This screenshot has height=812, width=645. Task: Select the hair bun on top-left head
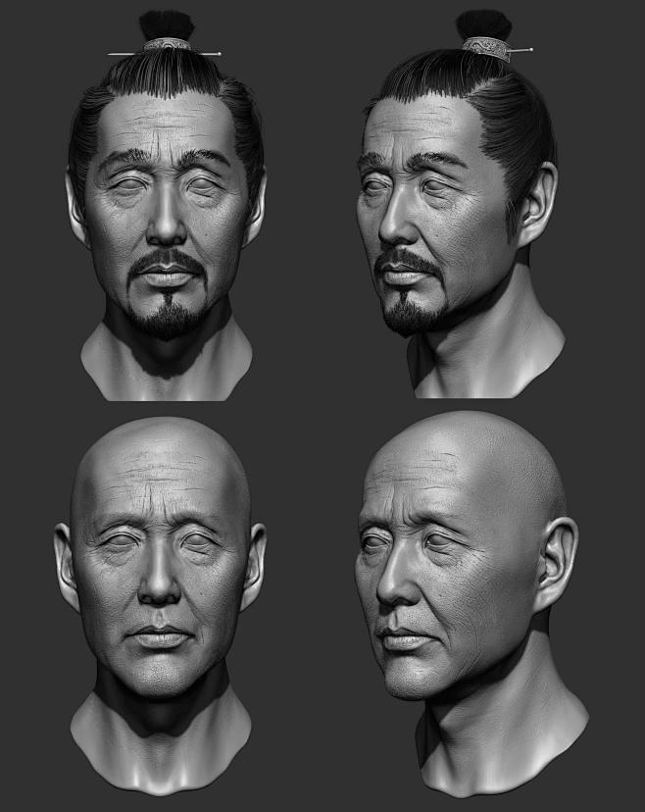(166, 25)
